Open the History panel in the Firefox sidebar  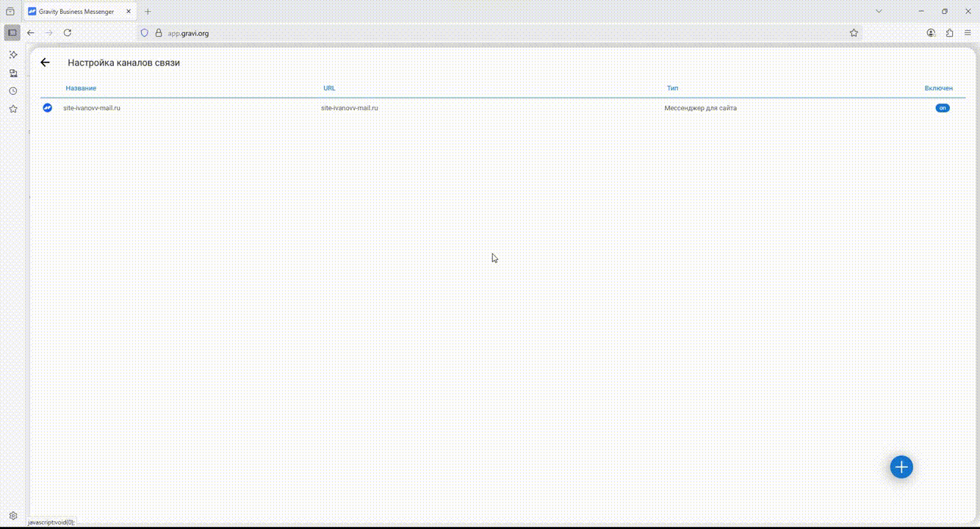pyautogui.click(x=12, y=91)
